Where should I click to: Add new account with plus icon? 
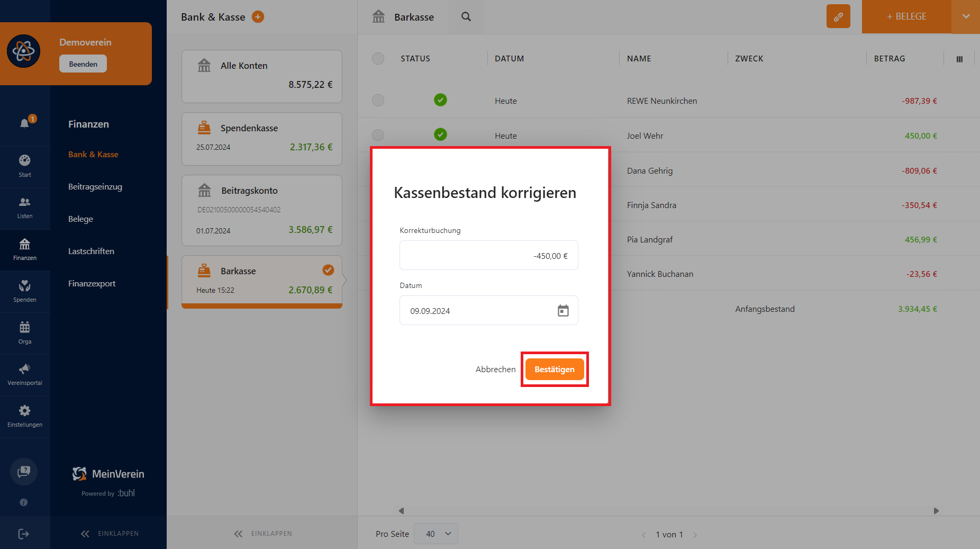click(258, 17)
